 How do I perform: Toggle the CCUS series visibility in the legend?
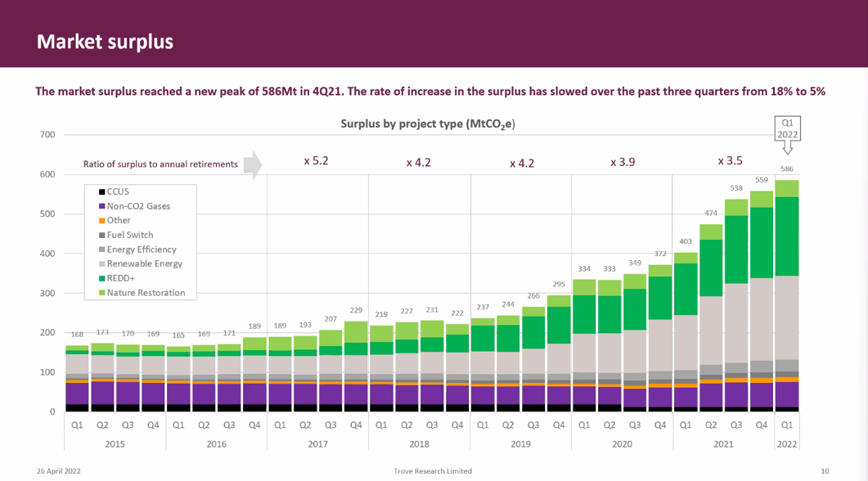tap(119, 192)
